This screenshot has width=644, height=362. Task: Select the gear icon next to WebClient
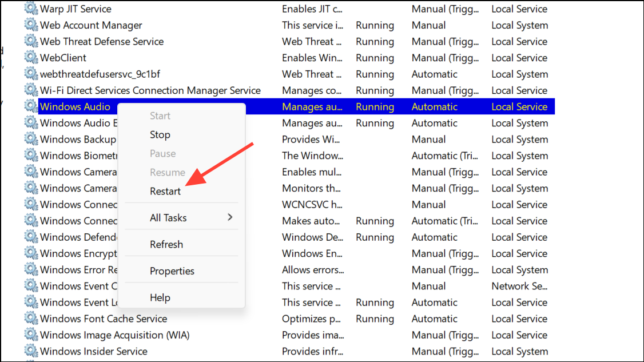[x=30, y=58]
